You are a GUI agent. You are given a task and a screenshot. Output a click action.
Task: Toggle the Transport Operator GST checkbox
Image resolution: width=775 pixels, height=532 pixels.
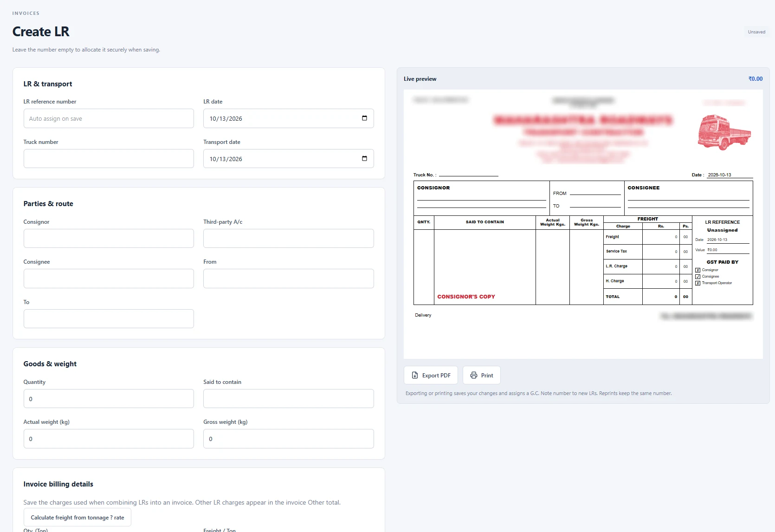[x=697, y=283]
